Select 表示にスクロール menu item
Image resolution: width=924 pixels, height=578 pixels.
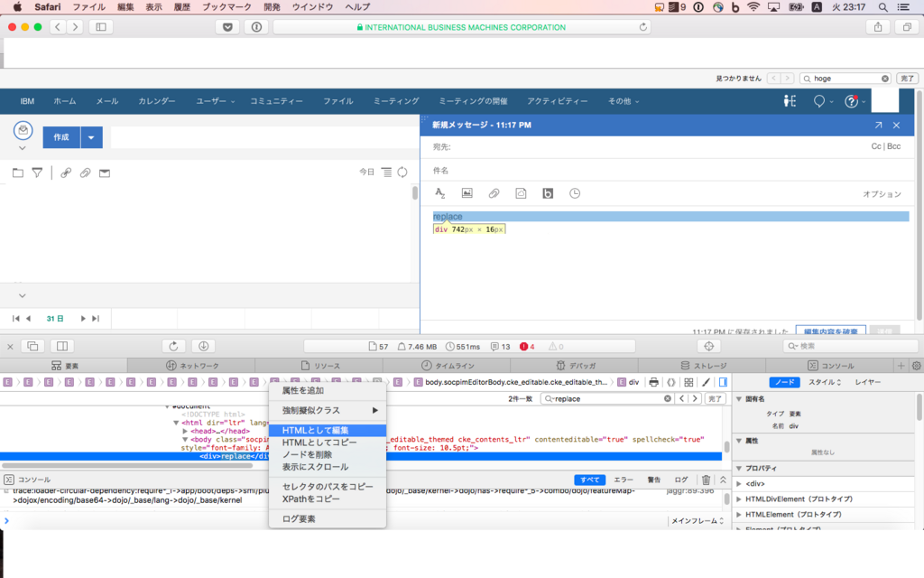coord(327,467)
